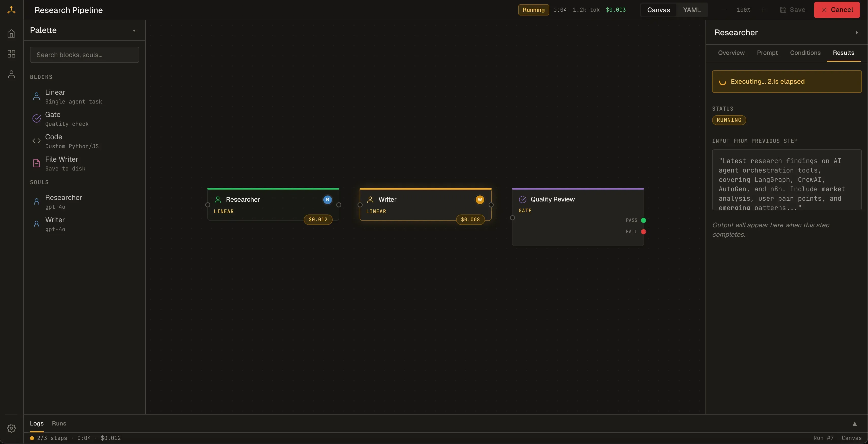
Task: Switch view to Canvas mode
Action: pos(659,10)
